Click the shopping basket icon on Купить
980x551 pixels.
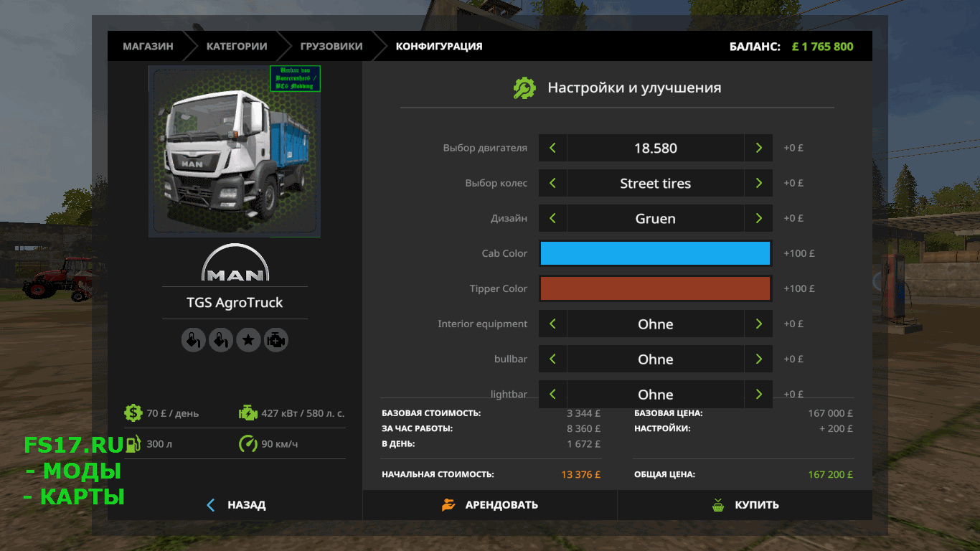pos(718,505)
